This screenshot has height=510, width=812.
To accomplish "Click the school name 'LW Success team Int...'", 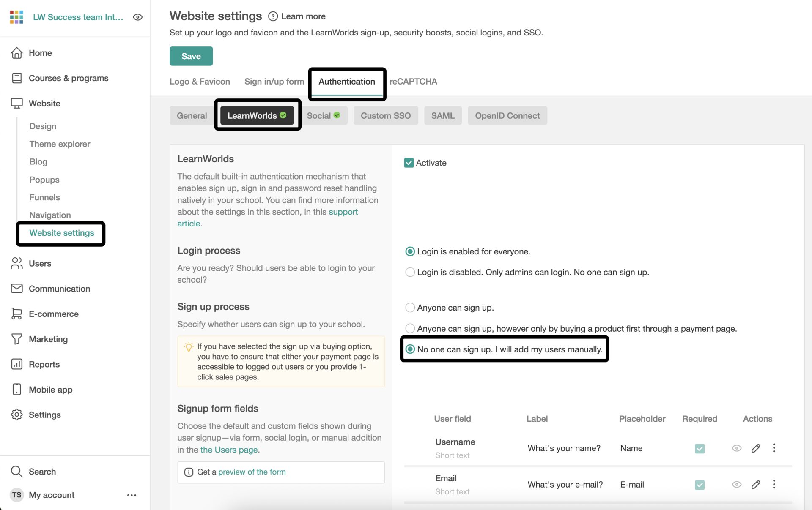I will 78,17.
